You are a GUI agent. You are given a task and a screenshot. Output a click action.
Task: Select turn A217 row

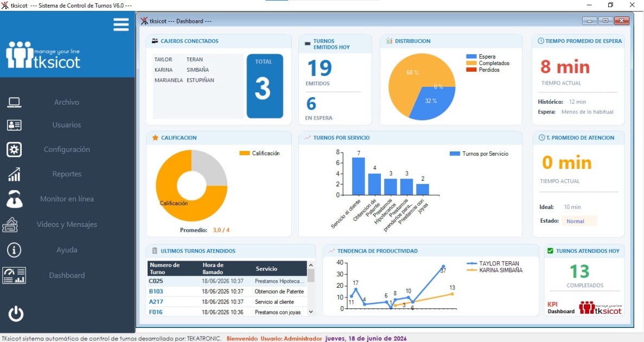coord(227,302)
